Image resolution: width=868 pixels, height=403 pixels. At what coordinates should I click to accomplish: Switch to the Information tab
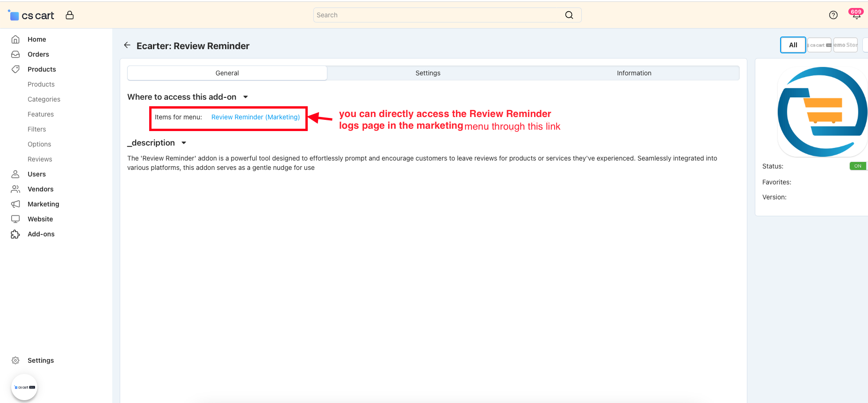[x=634, y=73]
